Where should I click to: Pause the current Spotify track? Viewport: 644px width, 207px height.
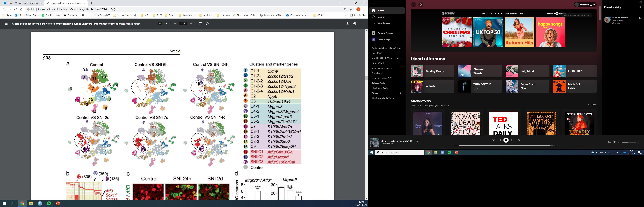[x=506, y=140]
